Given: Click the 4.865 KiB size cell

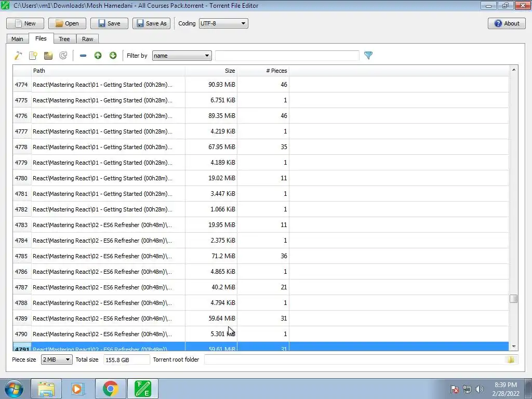Looking at the screenshot, I should 211,272.
